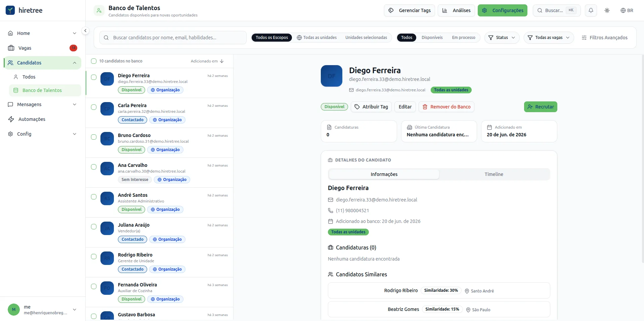This screenshot has width=644, height=321.
Task: Click Ana Carvalho's AC avatar
Action: (107, 169)
